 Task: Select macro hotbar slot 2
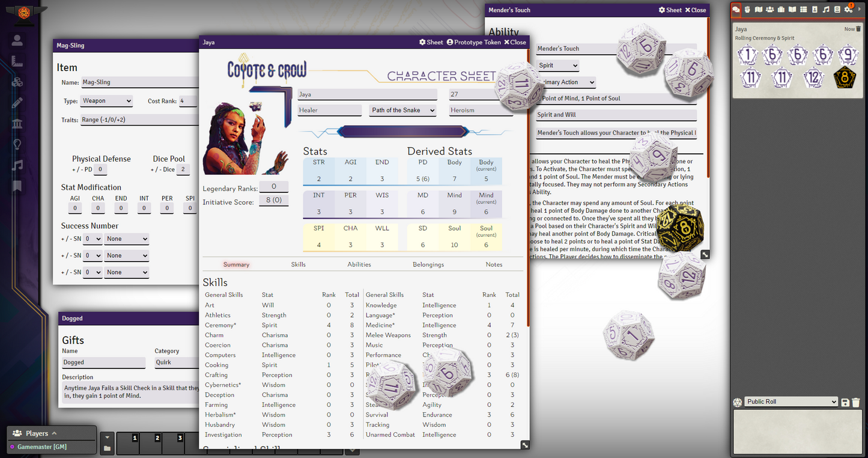tap(150, 444)
